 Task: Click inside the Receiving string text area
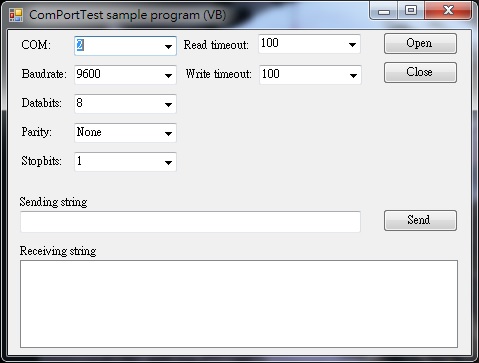[x=239, y=304]
